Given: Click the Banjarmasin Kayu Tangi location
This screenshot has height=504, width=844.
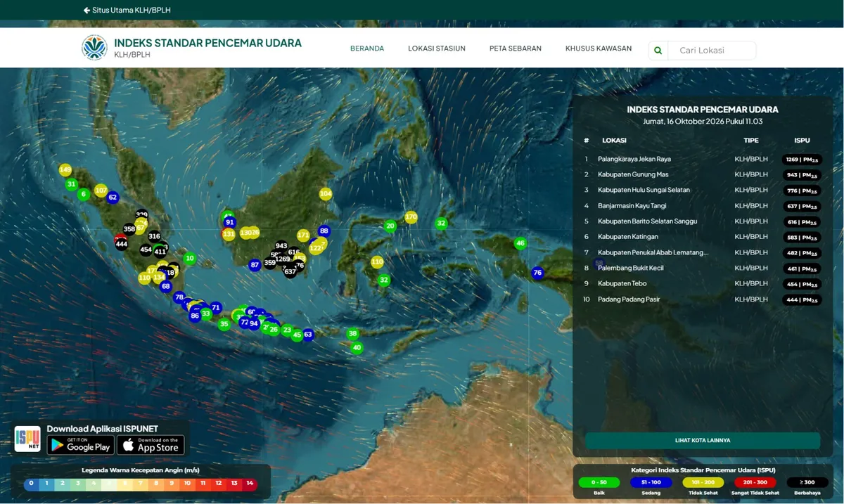Looking at the screenshot, I should (x=632, y=206).
